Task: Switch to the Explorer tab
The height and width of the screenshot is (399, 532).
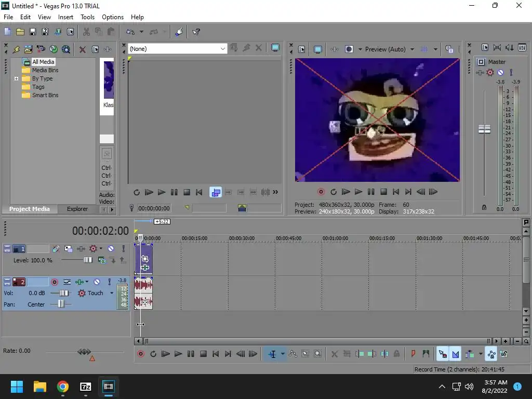Action: (x=77, y=209)
